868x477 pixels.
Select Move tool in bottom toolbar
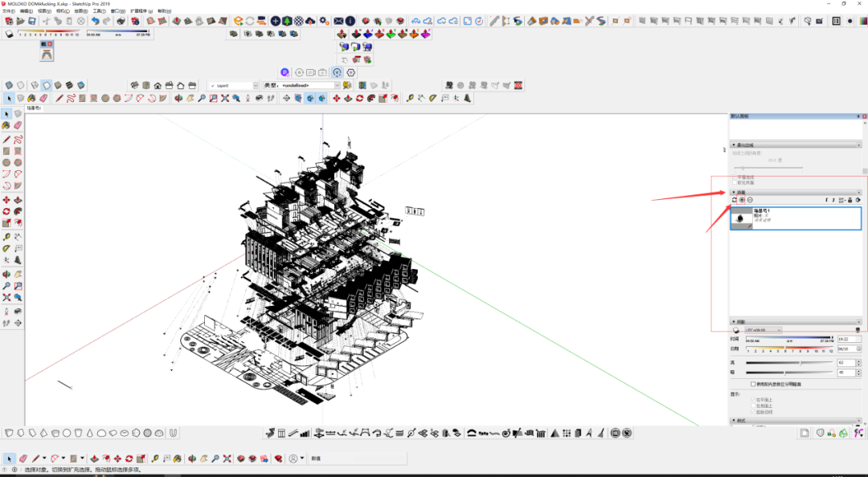[117, 459]
